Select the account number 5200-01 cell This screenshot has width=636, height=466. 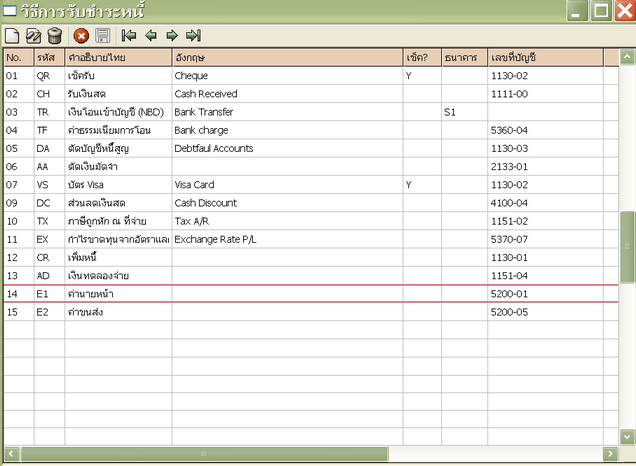pyautogui.click(x=545, y=294)
